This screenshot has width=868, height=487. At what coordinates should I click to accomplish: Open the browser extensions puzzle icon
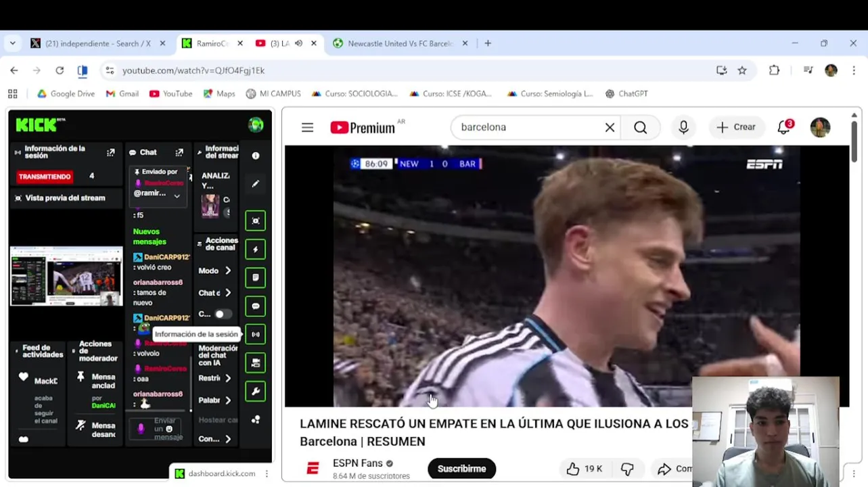pos(774,70)
